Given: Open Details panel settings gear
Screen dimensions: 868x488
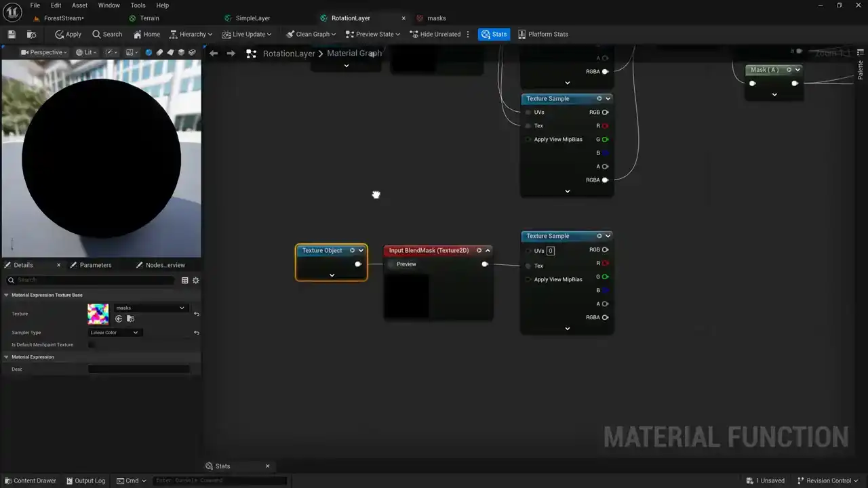Looking at the screenshot, I should tap(196, 280).
